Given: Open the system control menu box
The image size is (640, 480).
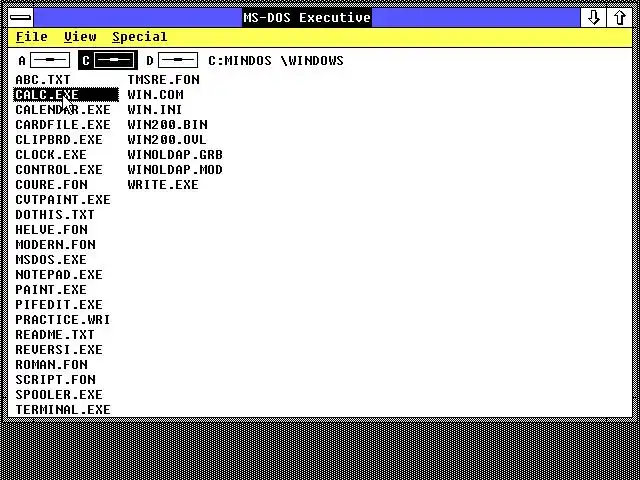Looking at the screenshot, I should [20, 18].
